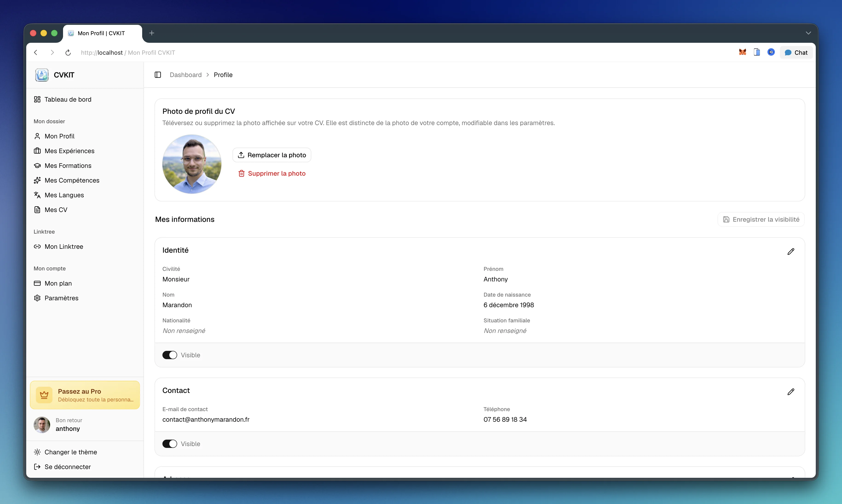
Task: Select the Mon Profil | CVKIT browser tab
Action: [x=102, y=33]
